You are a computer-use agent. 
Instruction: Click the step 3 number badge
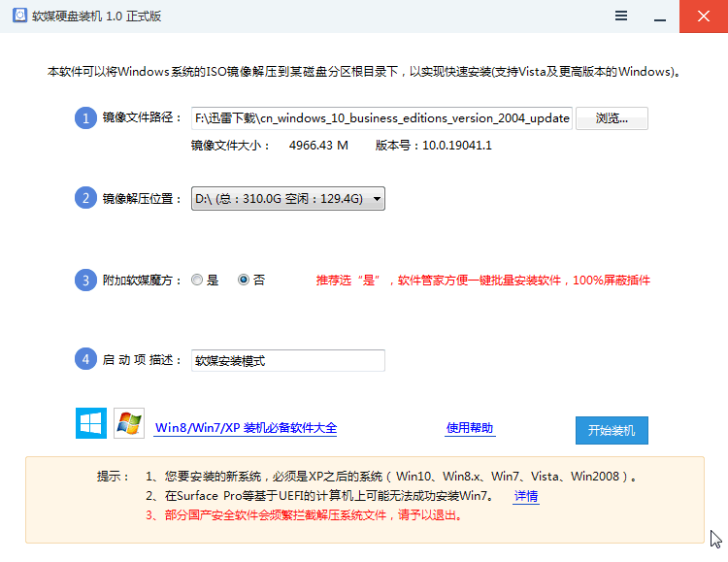[x=86, y=281]
